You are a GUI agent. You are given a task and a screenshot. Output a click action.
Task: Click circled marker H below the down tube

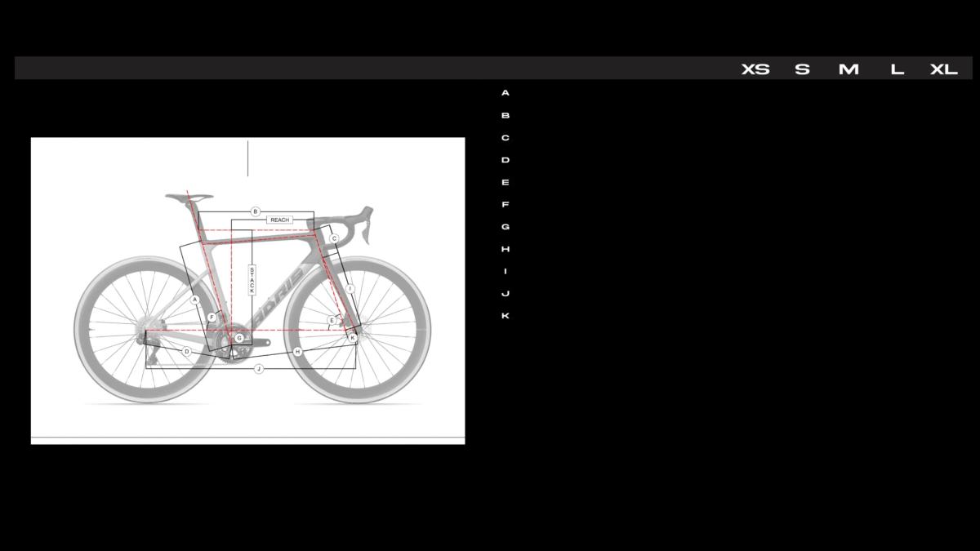[x=297, y=351]
